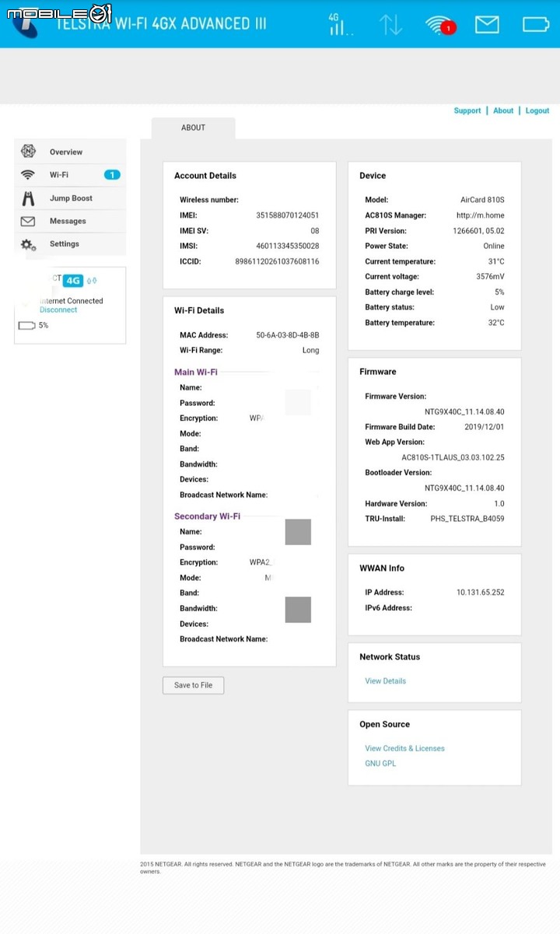This screenshot has height=934, width=560.
Task: Open connected Wi-Fi devices icon in header
Action: [440, 25]
